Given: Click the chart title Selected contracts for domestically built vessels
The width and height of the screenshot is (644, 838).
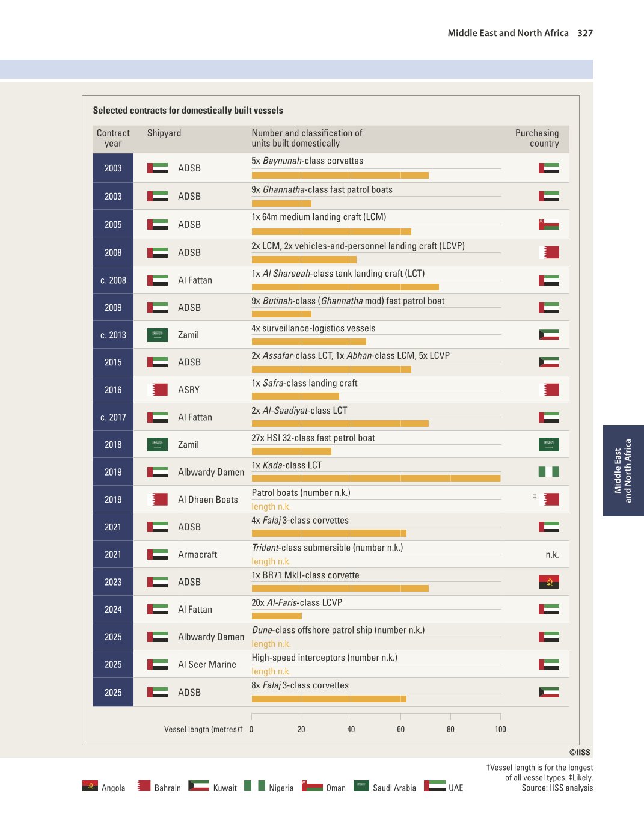Looking at the screenshot, I should (x=188, y=111).
